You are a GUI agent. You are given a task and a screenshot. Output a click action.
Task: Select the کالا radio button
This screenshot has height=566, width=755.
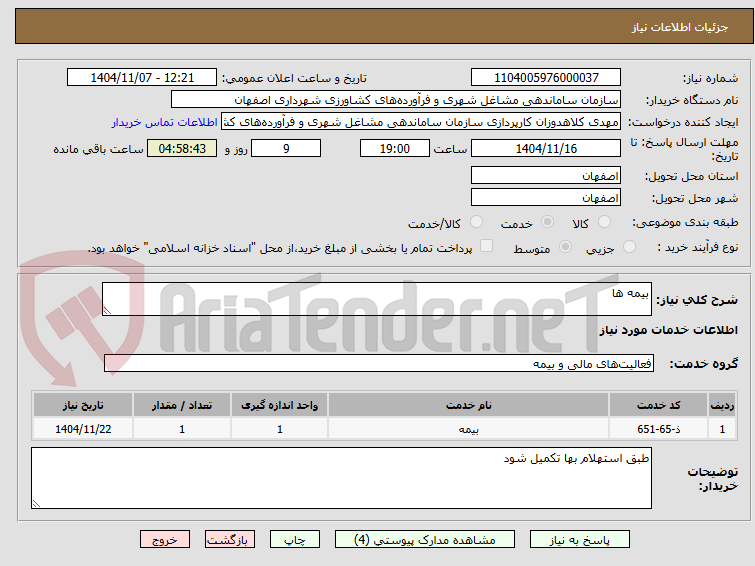[604, 222]
